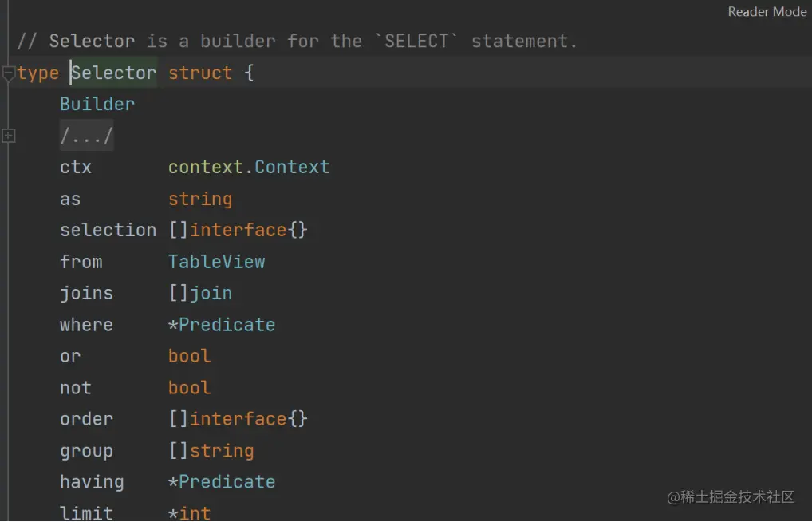Click the limit field name
The height and width of the screenshot is (522, 812).
point(86,512)
